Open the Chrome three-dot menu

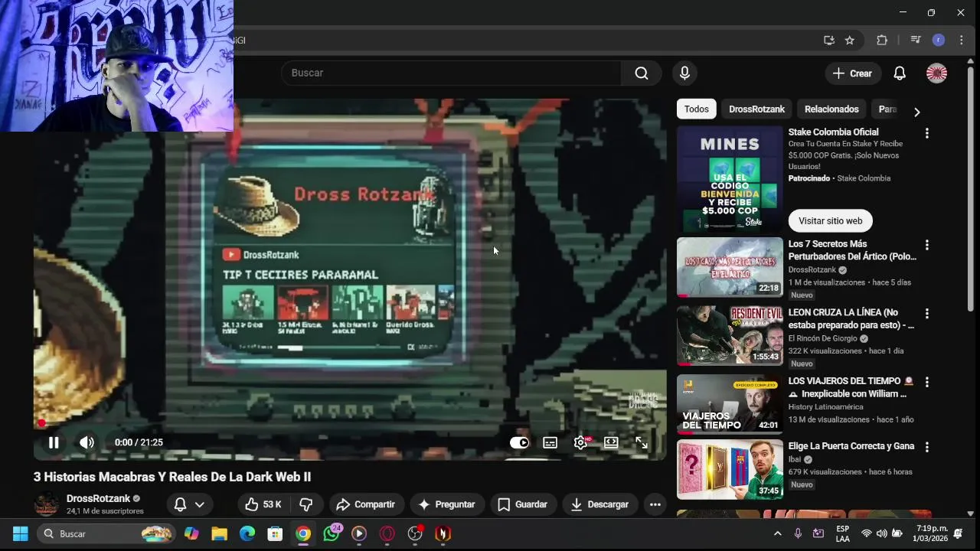[962, 40]
